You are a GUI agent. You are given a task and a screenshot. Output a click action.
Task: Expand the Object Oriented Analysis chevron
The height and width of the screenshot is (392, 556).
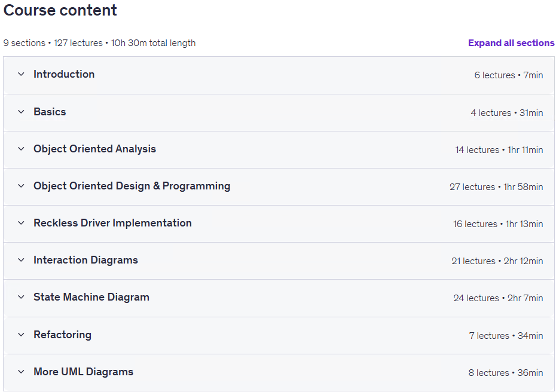[22, 149]
